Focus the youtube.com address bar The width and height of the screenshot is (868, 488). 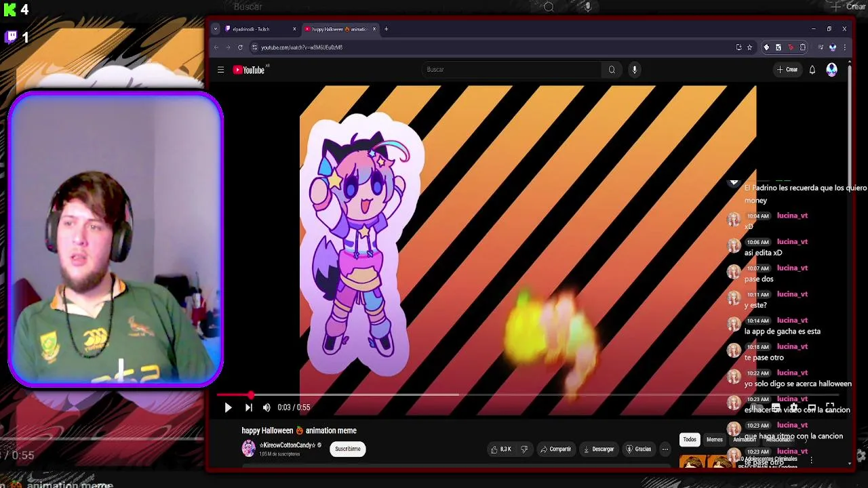pyautogui.click(x=495, y=47)
